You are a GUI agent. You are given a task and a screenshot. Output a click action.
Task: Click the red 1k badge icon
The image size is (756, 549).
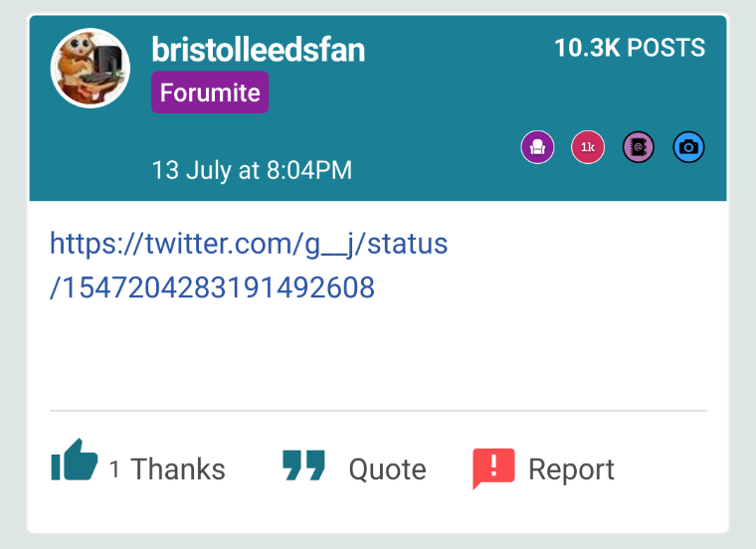588,147
